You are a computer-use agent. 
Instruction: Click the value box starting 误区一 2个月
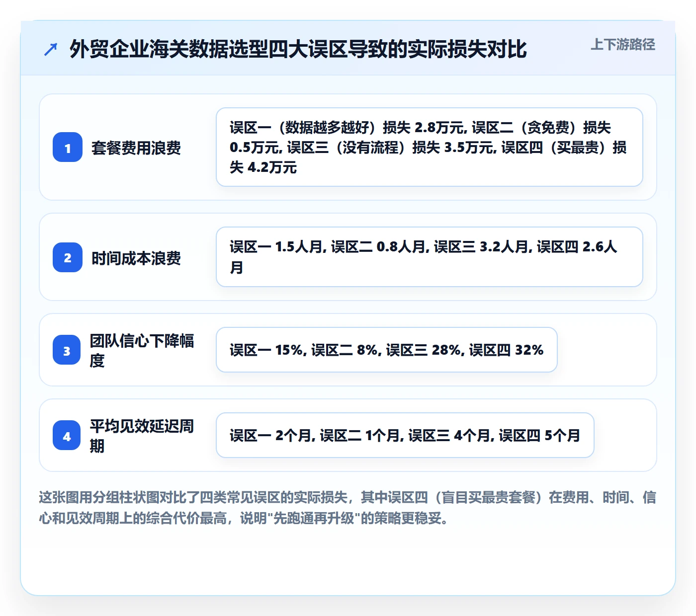(405, 435)
